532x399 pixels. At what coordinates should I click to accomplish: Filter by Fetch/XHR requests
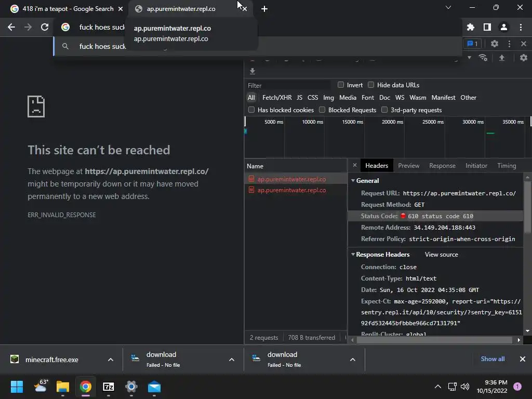277,97
